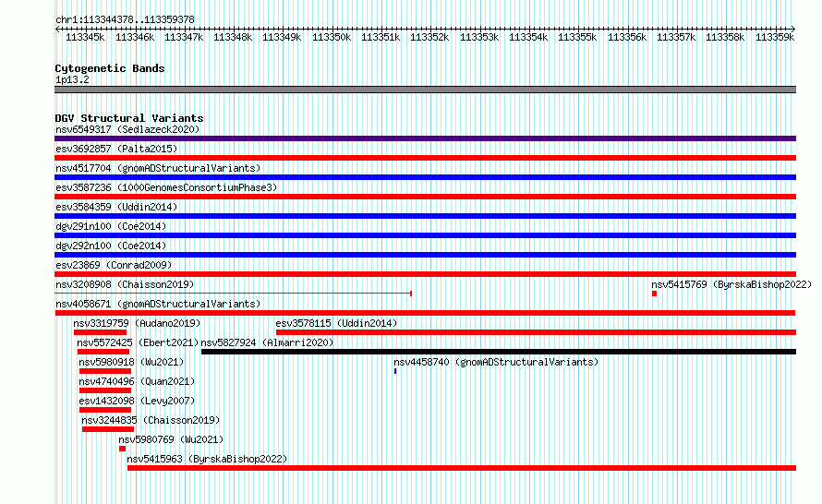Select the red esv23869 variant bar

click(x=425, y=274)
